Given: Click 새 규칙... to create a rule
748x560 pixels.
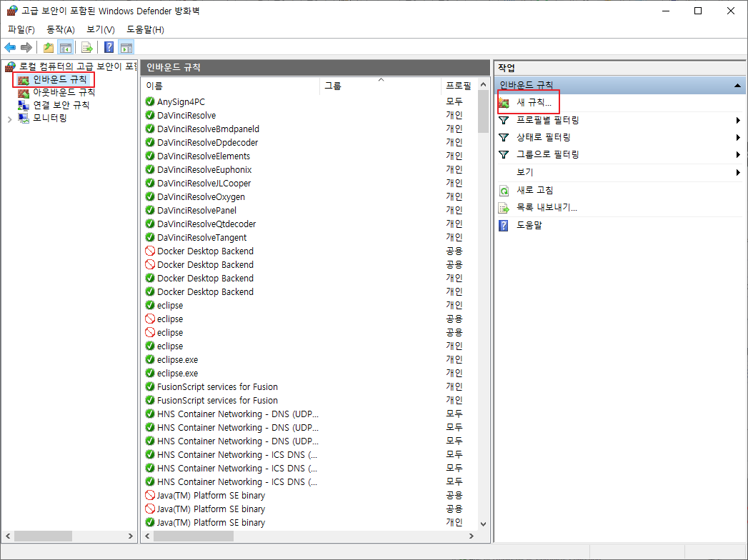Looking at the screenshot, I should pyautogui.click(x=534, y=103).
